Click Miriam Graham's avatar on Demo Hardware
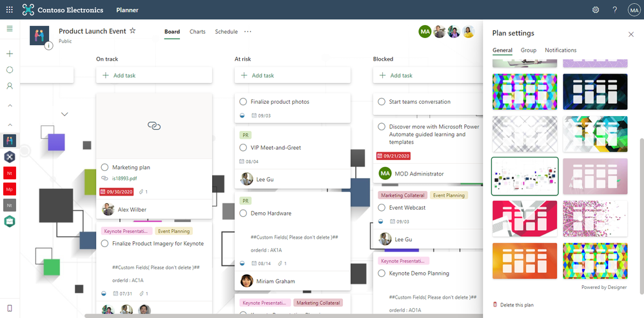The width and height of the screenshot is (644, 318). (x=247, y=281)
